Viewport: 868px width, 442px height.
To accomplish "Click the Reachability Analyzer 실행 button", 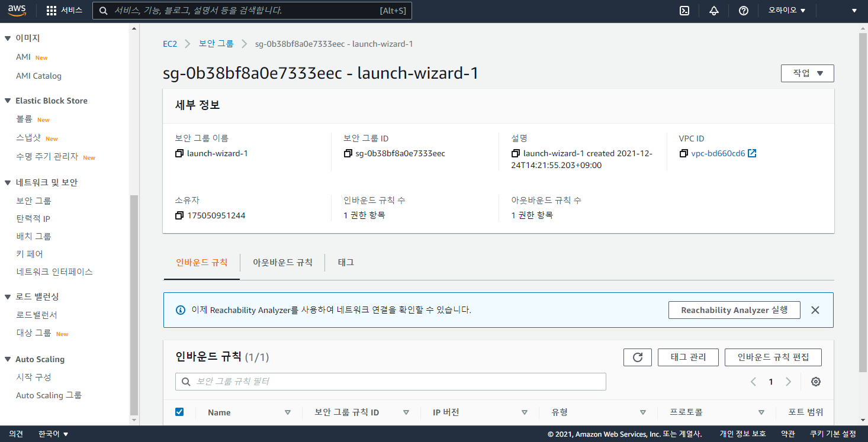I will tap(734, 310).
